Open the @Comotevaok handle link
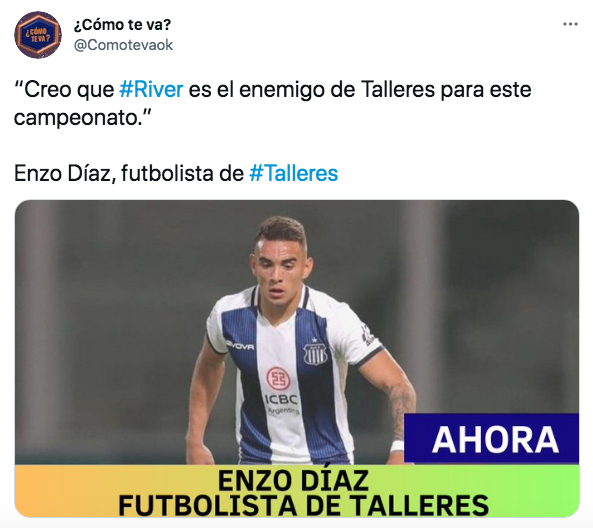Viewport: 593px width, 528px height. click(x=123, y=45)
